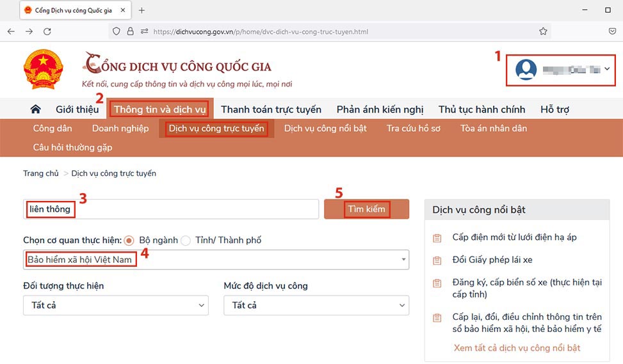Click icon beside Cấp lại, đổi, điều chỉnh
623x364 pixels.
click(437, 317)
